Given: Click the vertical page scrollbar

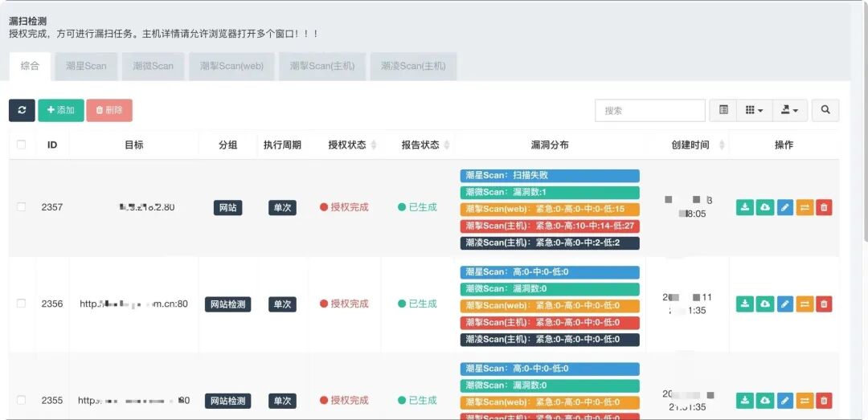Looking at the screenshot, I should click(865, 124).
